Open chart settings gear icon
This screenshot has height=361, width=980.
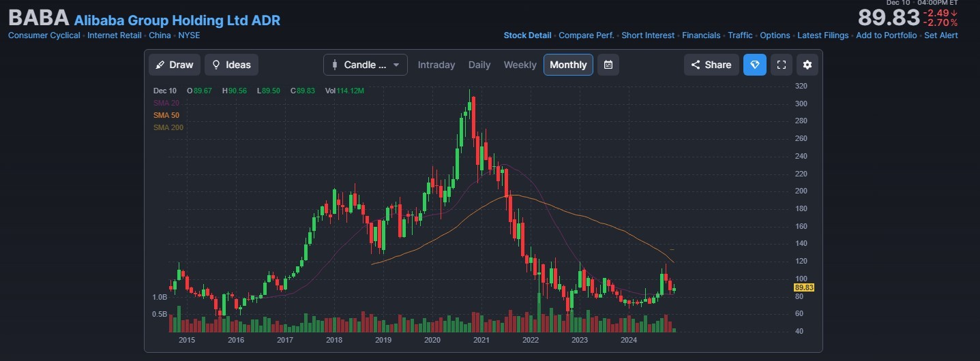point(807,65)
